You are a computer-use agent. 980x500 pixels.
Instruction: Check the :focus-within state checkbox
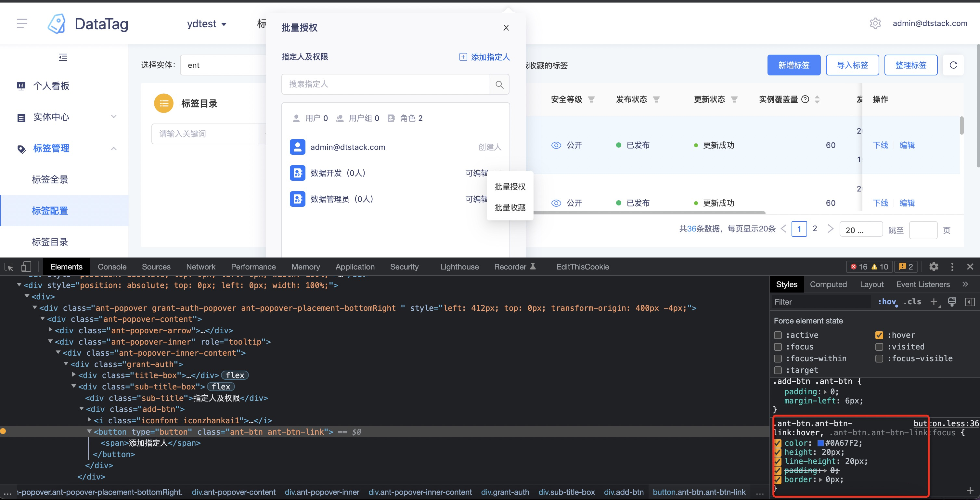pyautogui.click(x=778, y=359)
